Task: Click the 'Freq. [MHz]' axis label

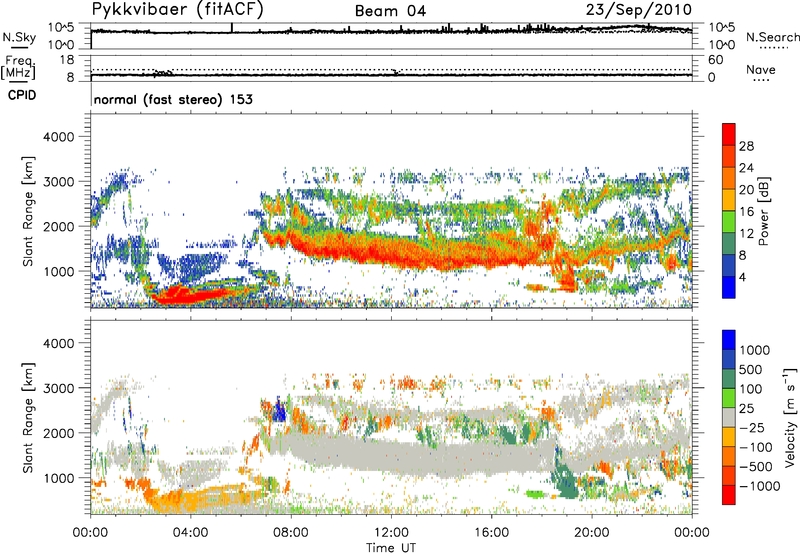Action: [x=18, y=68]
